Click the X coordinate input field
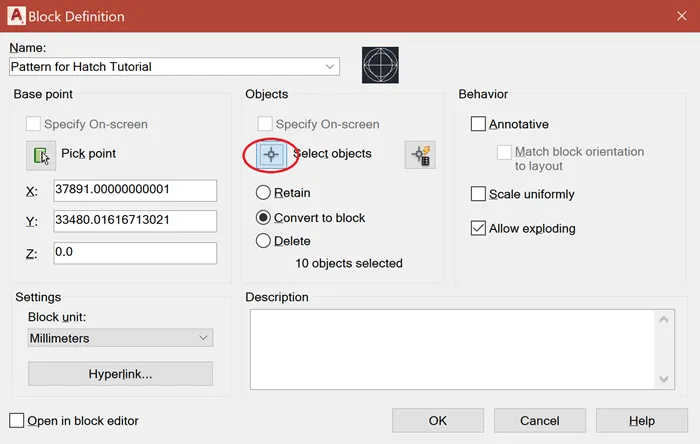Image resolution: width=700 pixels, height=444 pixels. [135, 191]
